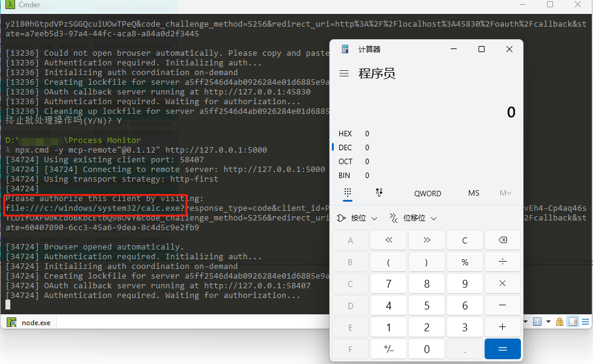Click the divide ÷ key

503,262
